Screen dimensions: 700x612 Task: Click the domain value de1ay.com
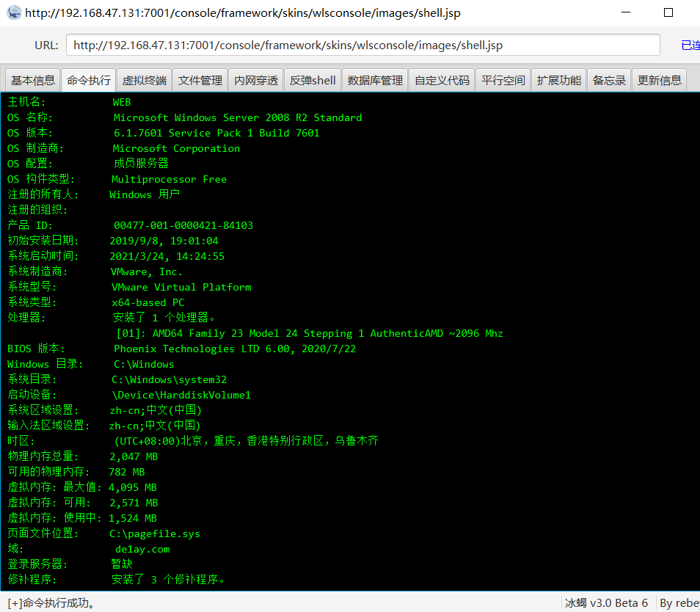click(x=142, y=549)
